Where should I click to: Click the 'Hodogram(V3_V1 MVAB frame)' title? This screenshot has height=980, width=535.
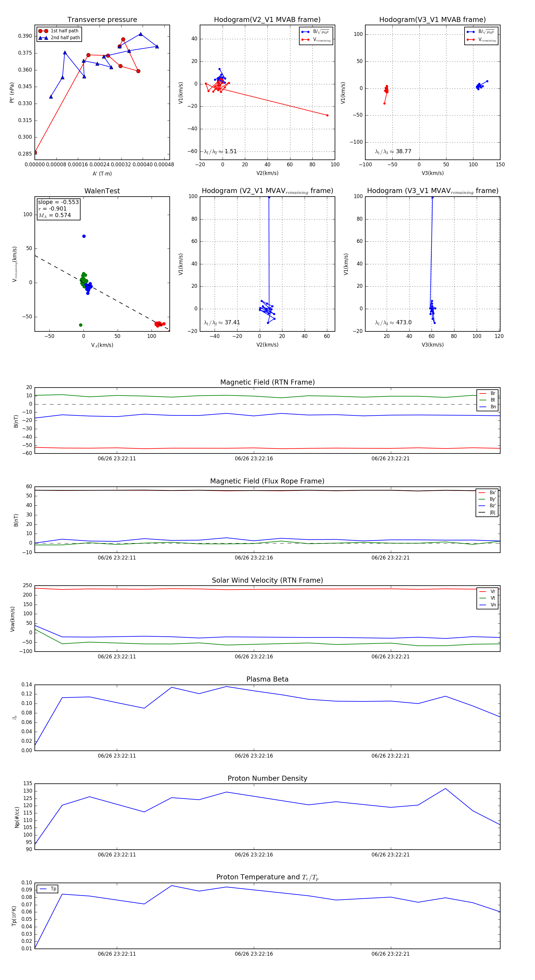click(432, 20)
